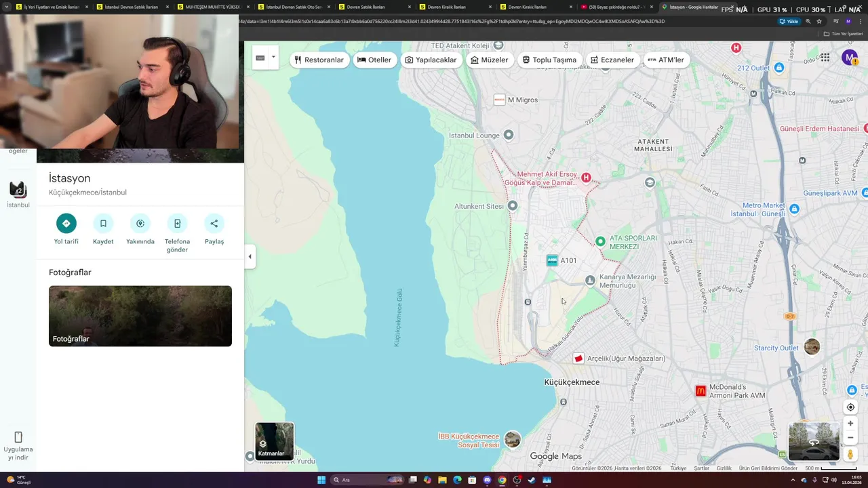Select Mehmet Akif Ersoy hospital marker
The image size is (868, 488).
click(x=586, y=178)
